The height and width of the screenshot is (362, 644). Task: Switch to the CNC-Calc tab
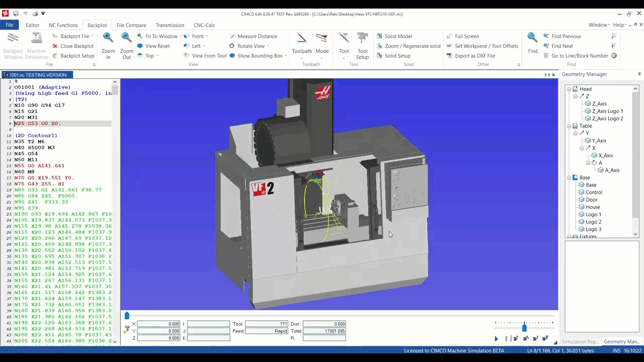(204, 25)
